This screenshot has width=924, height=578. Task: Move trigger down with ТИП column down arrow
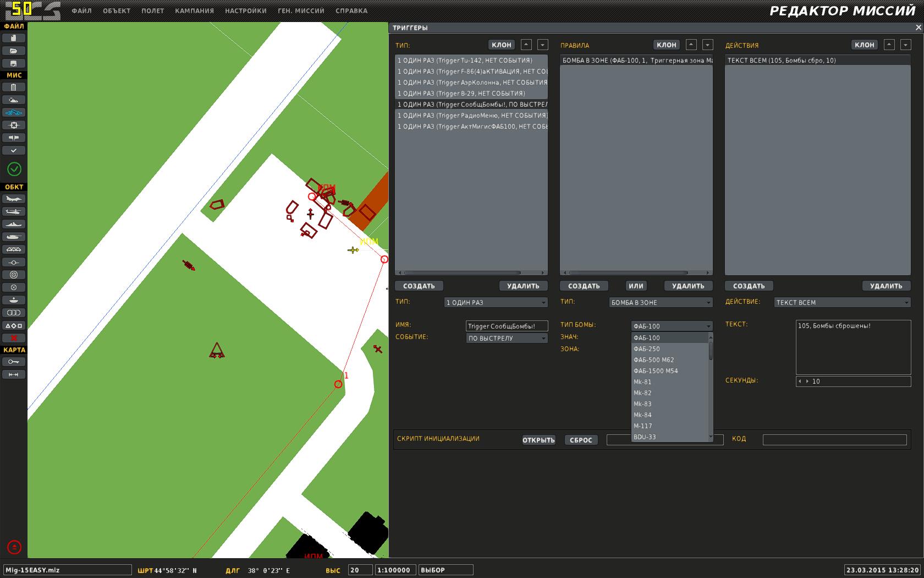(543, 45)
